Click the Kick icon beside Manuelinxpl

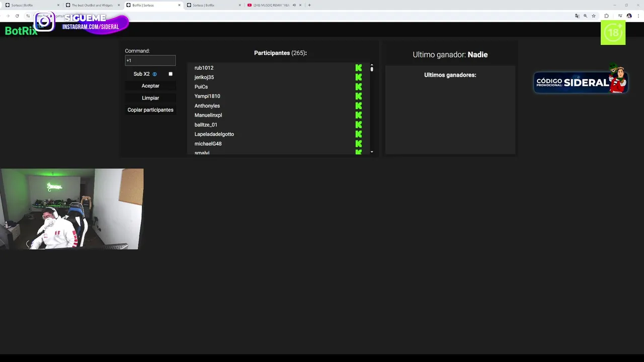[x=359, y=115]
